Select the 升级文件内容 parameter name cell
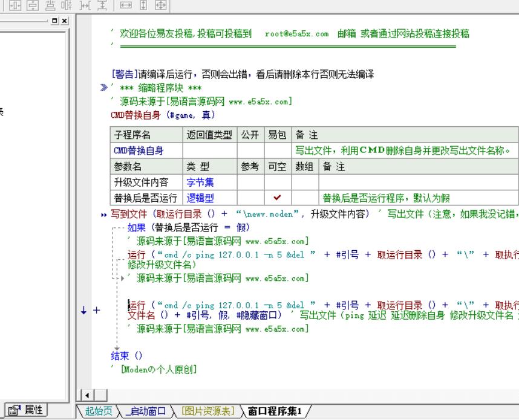The height and width of the screenshot is (420, 519). (x=146, y=183)
